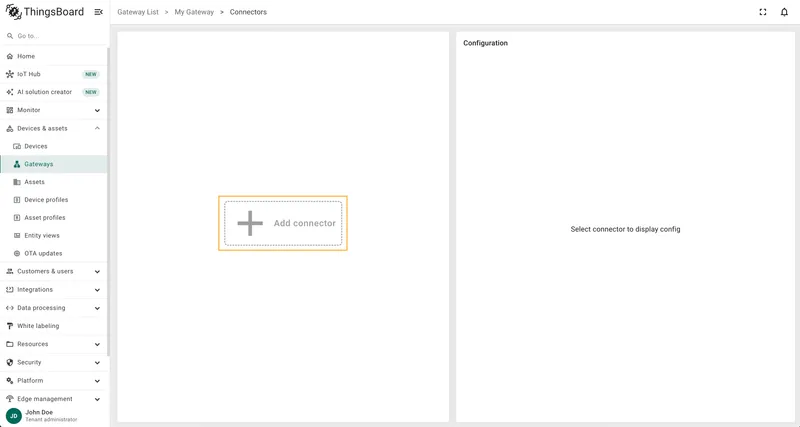Screen dimensions: 800x427
Task: Open the Devices page
Action: point(54,146)
